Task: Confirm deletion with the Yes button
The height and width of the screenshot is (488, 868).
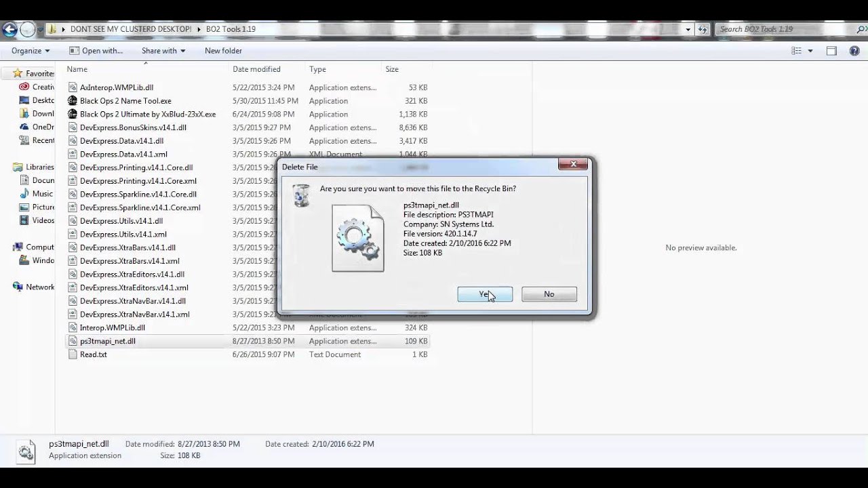Action: [485, 294]
